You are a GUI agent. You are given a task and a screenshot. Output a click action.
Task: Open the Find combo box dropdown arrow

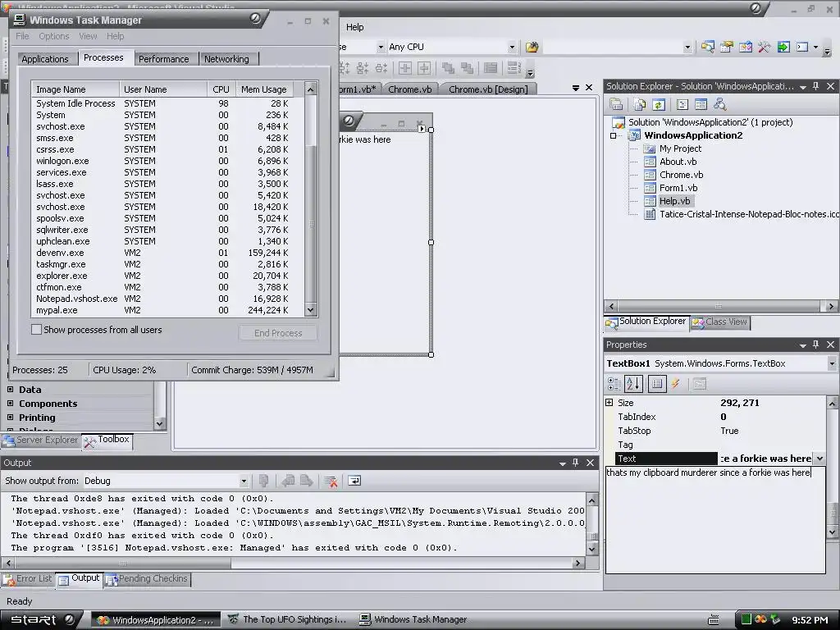click(687, 47)
